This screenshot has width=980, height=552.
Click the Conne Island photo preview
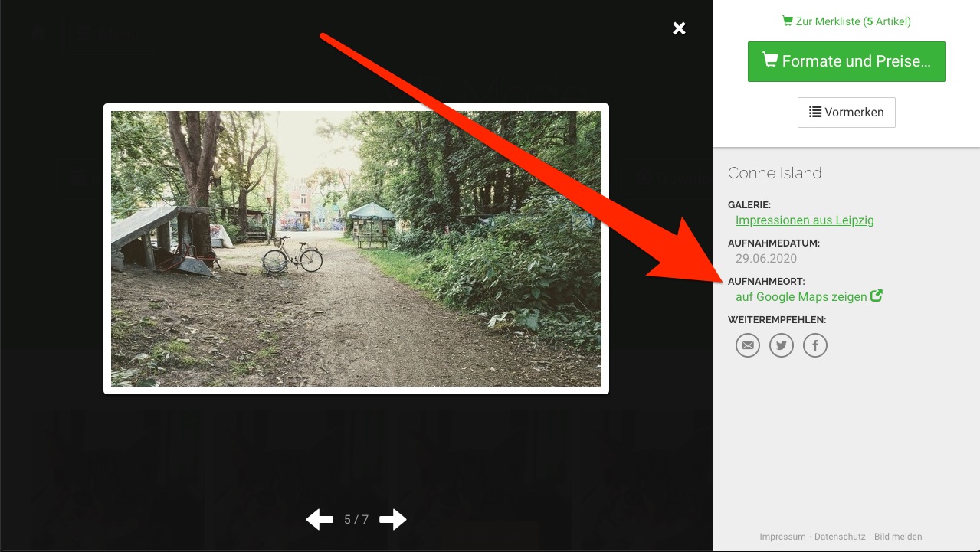[356, 249]
